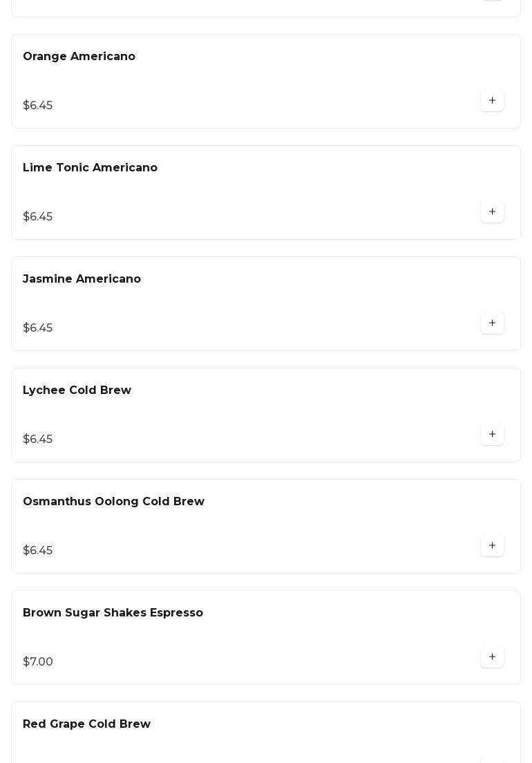View Lychee Cold Brew item name
This screenshot has width=532, height=763.
point(77,390)
